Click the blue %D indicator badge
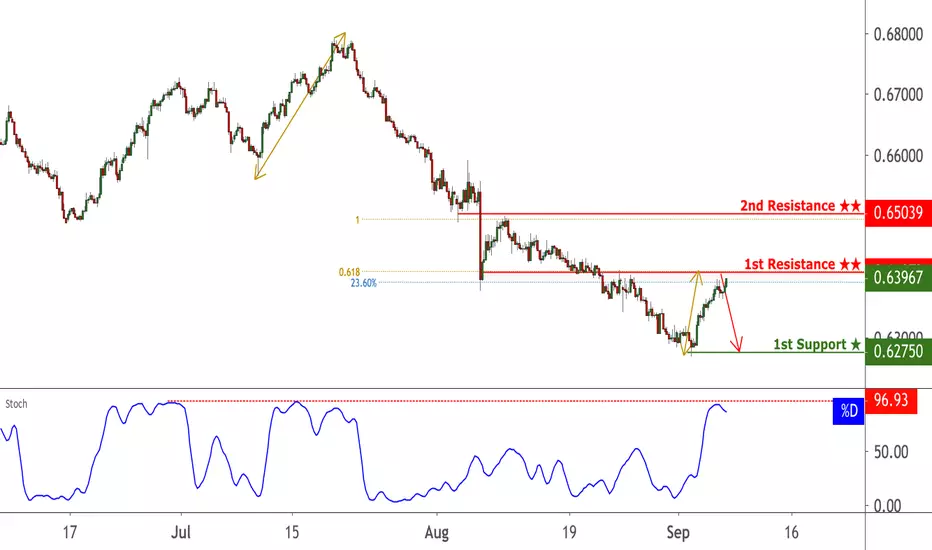Image resolution: width=932 pixels, height=550 pixels. 848,411
